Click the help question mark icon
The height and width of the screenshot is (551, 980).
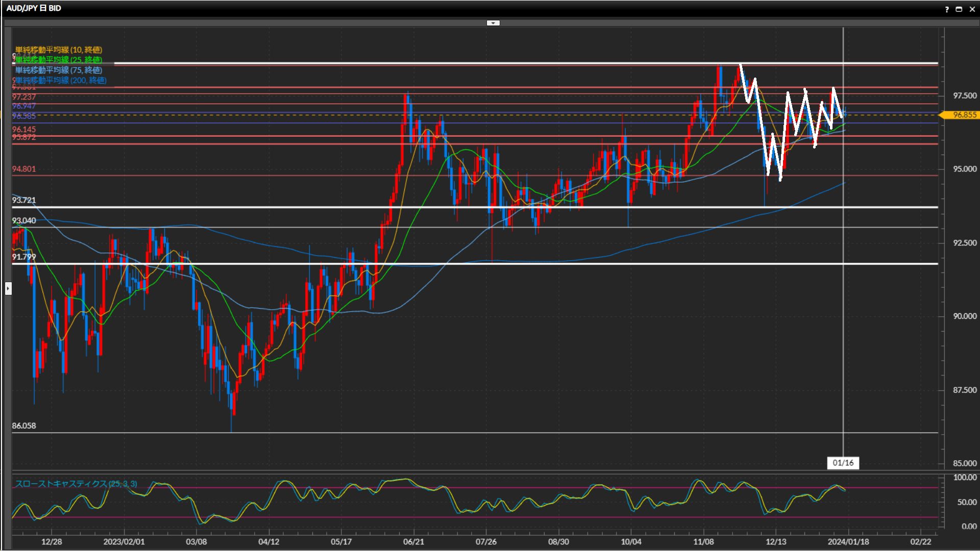pyautogui.click(x=947, y=9)
